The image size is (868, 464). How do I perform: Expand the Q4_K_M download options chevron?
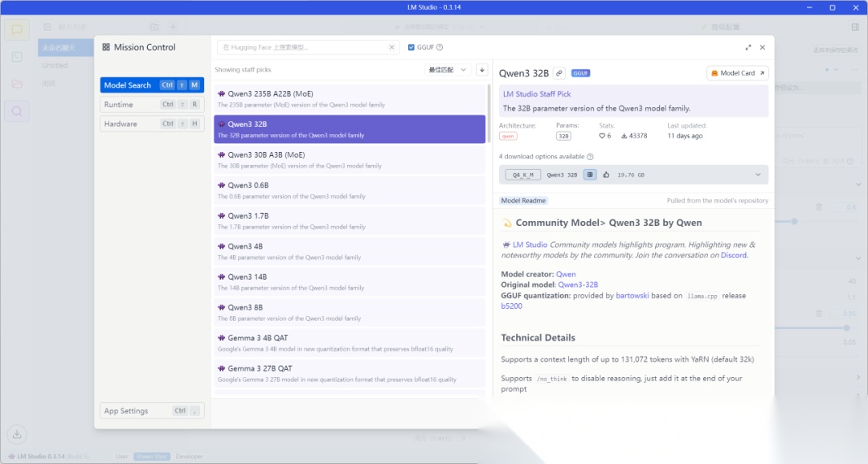coord(758,175)
